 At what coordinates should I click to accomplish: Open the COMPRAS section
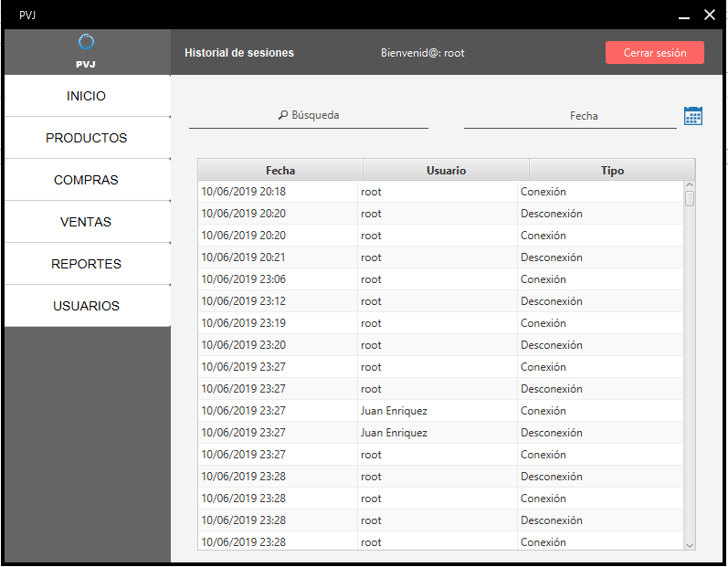[88, 180]
